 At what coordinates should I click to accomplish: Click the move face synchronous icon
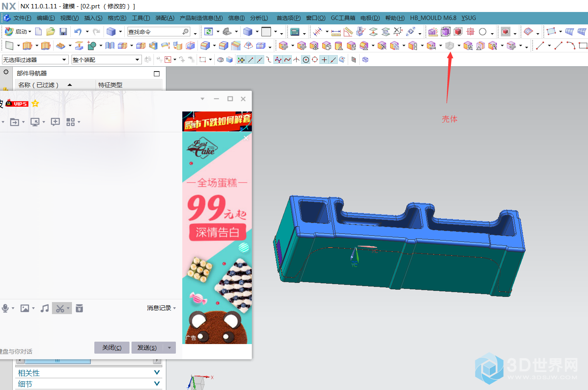(x=283, y=46)
